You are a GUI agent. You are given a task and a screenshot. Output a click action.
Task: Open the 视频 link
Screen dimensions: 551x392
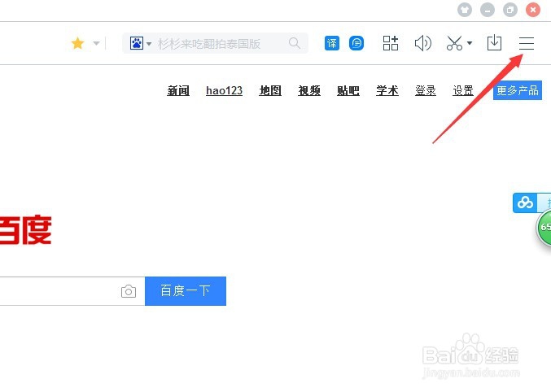coord(309,90)
